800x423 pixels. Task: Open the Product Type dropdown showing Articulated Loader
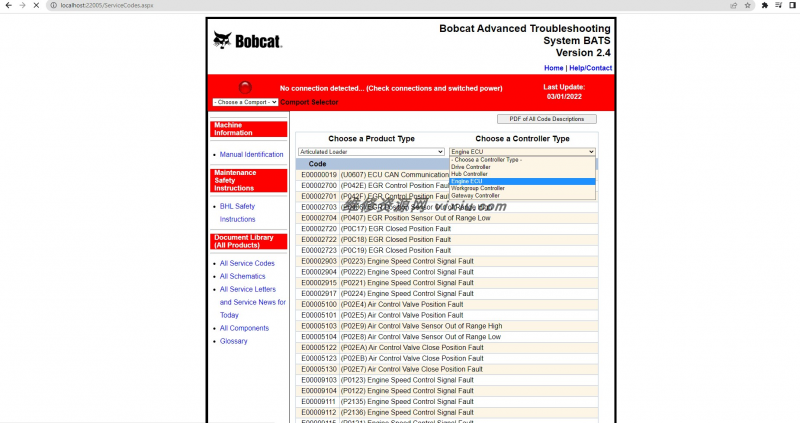tap(371, 152)
